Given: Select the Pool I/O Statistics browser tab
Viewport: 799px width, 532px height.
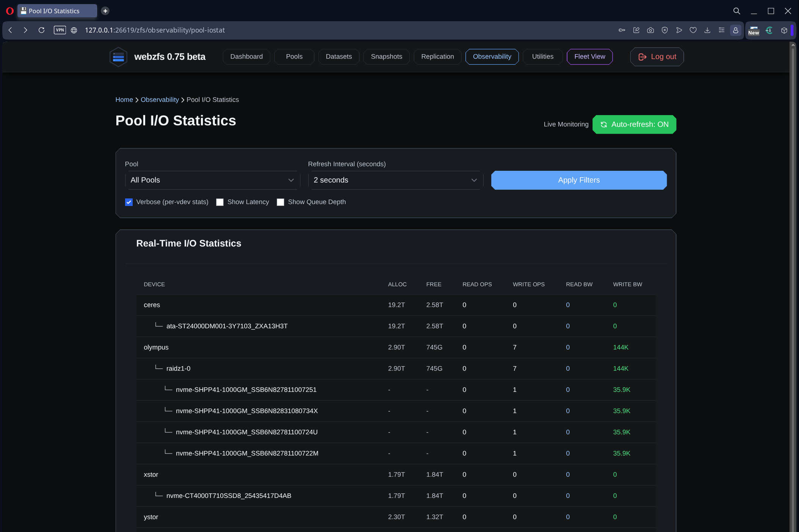Looking at the screenshot, I should pos(57,11).
